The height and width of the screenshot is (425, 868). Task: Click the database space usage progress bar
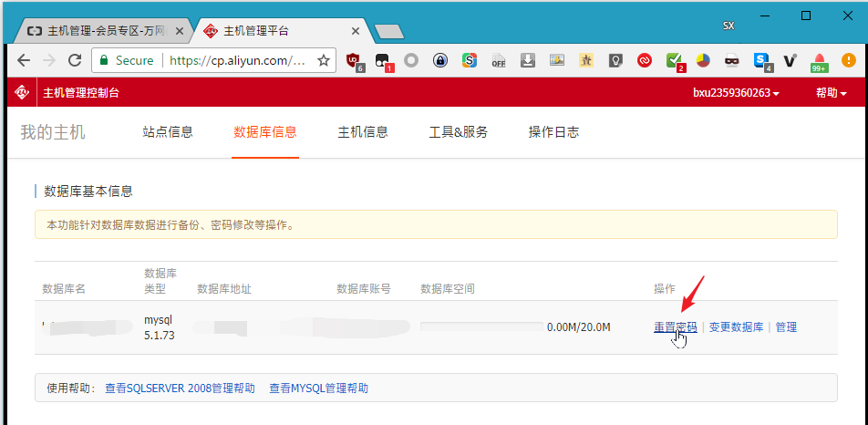480,327
